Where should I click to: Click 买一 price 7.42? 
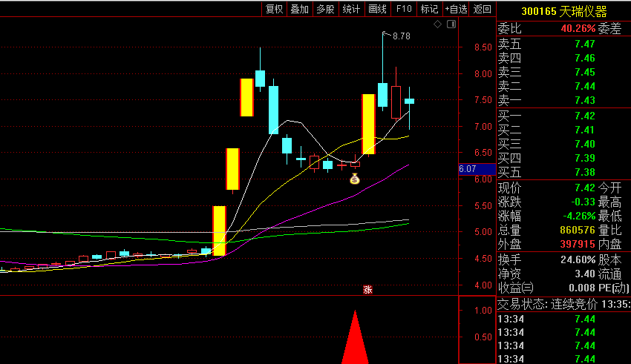click(585, 116)
